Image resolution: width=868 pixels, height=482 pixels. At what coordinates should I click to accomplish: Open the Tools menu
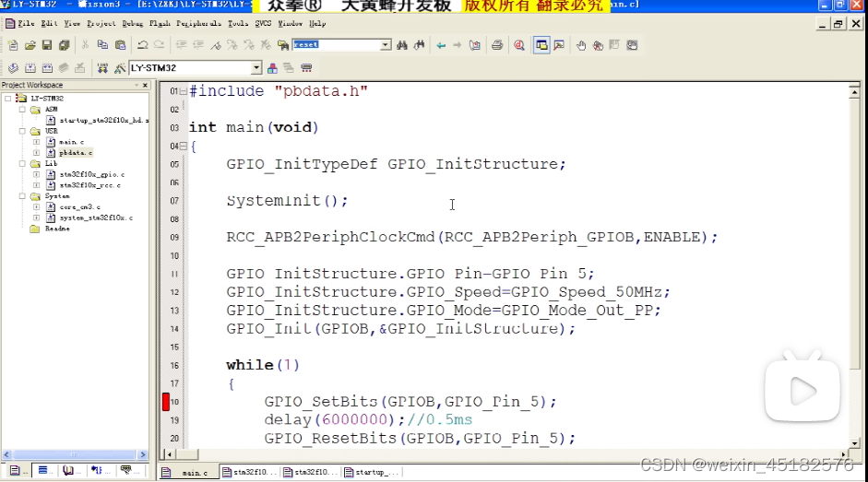[x=238, y=23]
